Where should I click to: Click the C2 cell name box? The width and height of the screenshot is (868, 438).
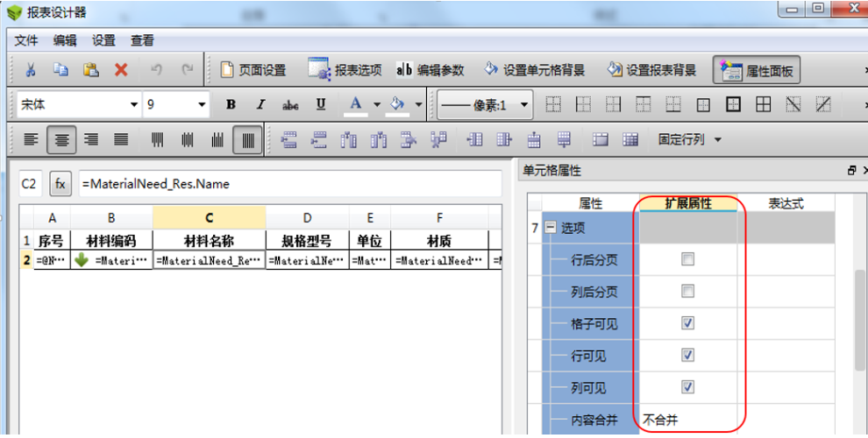(31, 184)
